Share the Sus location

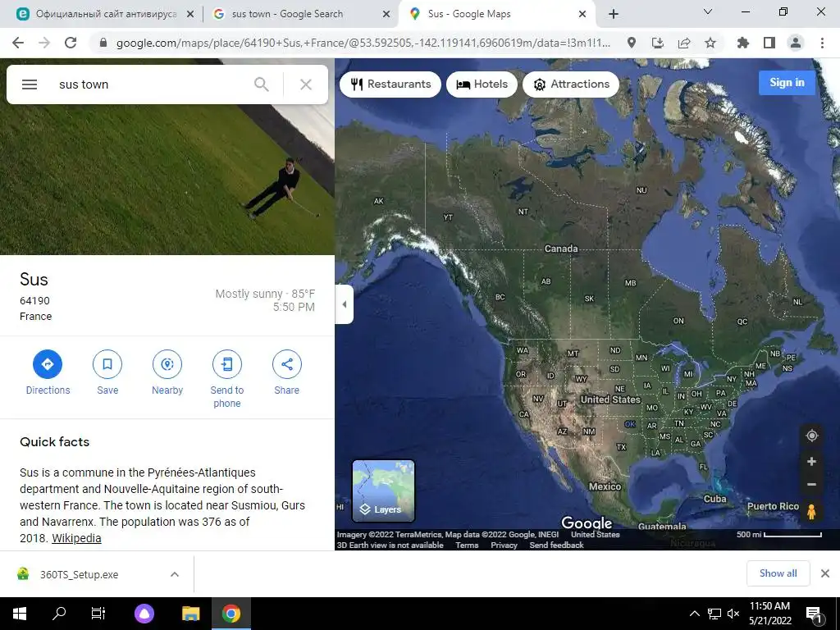pos(286,372)
